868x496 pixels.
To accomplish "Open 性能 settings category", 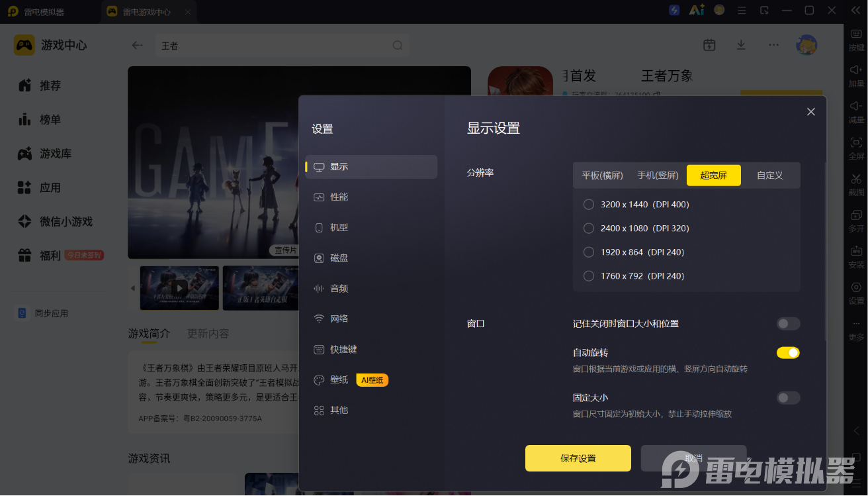I will pos(371,197).
